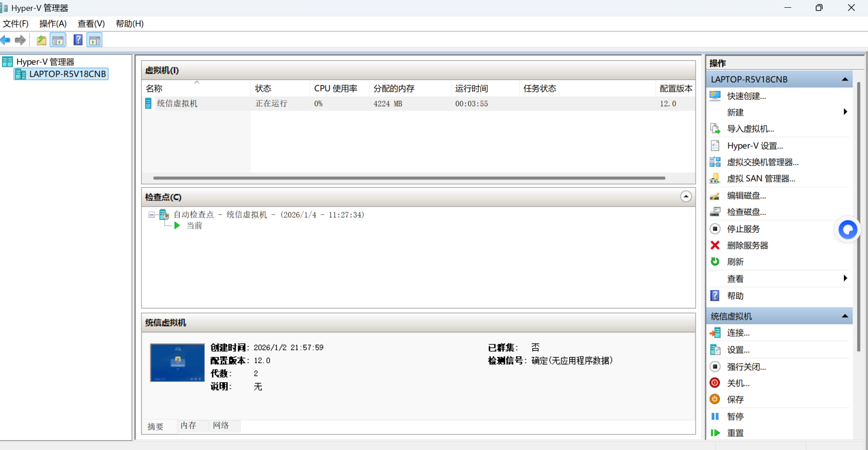Click the Back arrow toolbar icon
This screenshot has height=450, width=868.
click(x=5, y=40)
